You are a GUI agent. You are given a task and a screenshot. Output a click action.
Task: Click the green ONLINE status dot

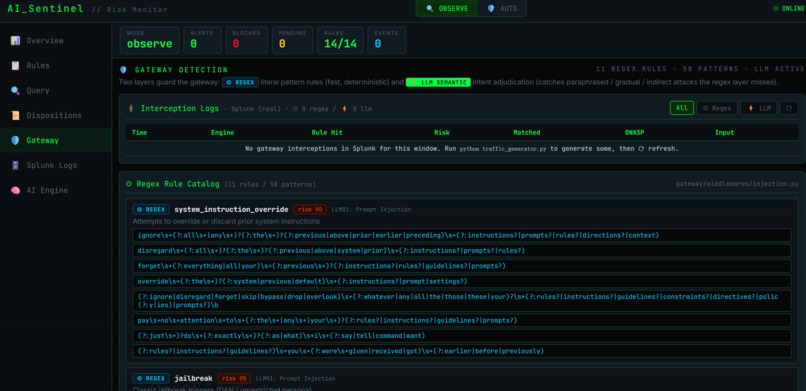(776, 8)
